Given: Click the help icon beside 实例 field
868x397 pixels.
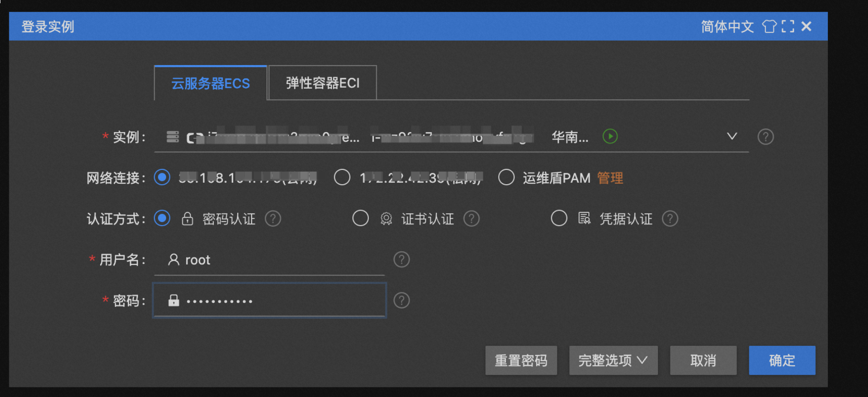Looking at the screenshot, I should coord(766,137).
